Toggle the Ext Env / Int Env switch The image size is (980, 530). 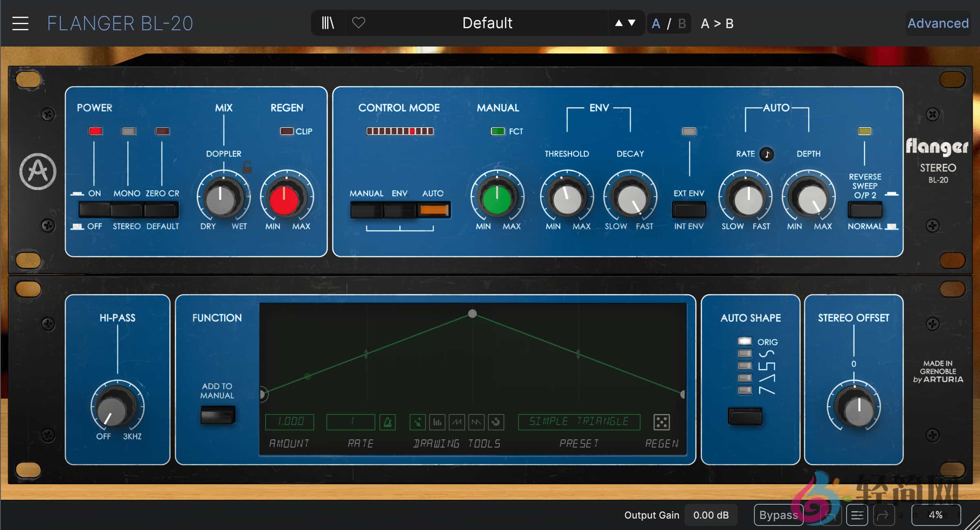point(689,210)
